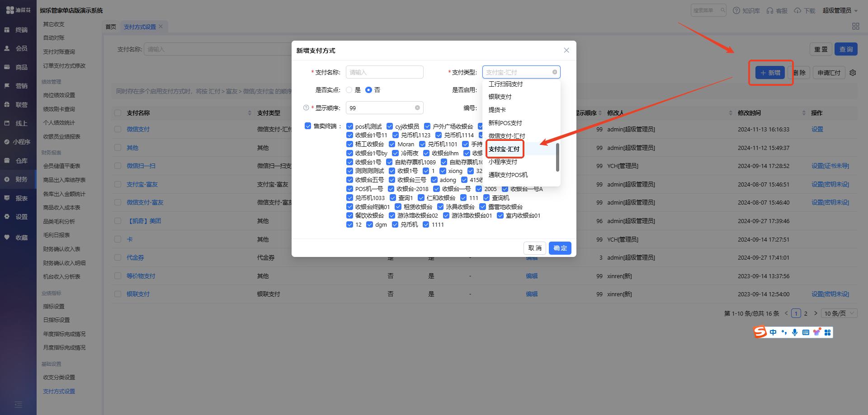Open the 营销 sidebar section

click(16, 86)
